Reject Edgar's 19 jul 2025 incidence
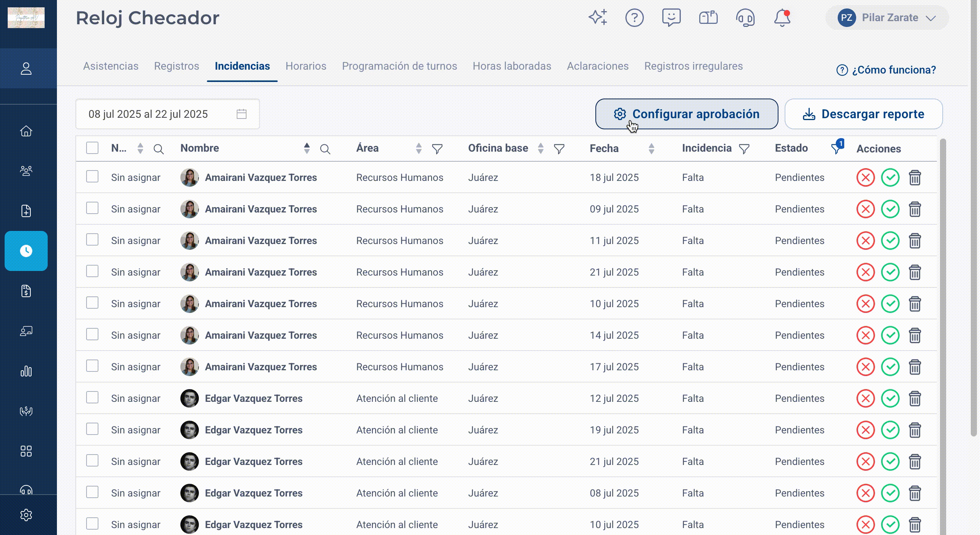The height and width of the screenshot is (535, 980). click(865, 430)
